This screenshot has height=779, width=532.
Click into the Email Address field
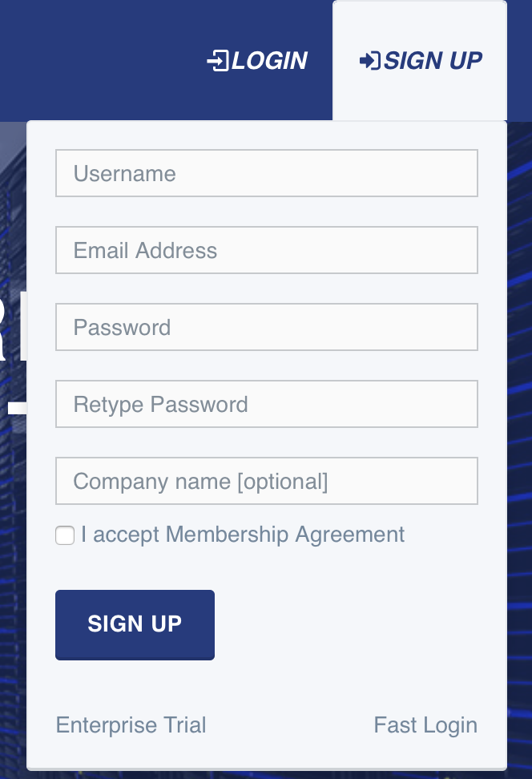[266, 250]
